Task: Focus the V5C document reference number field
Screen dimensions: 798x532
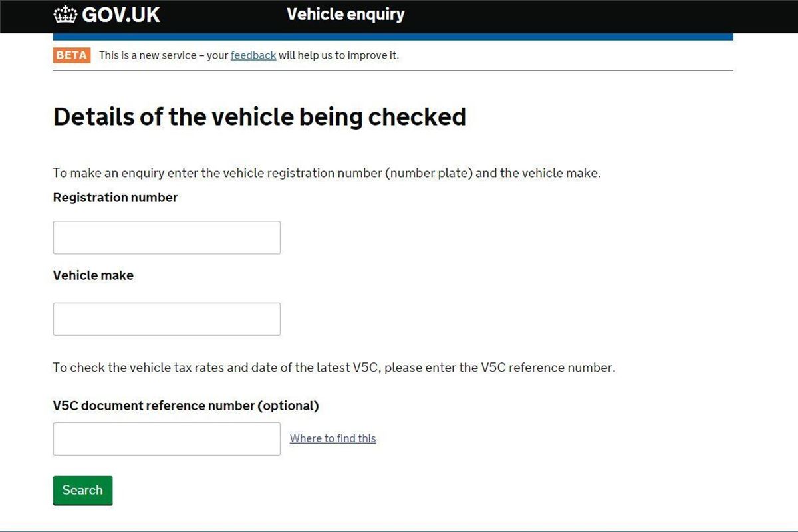Action: 167,439
